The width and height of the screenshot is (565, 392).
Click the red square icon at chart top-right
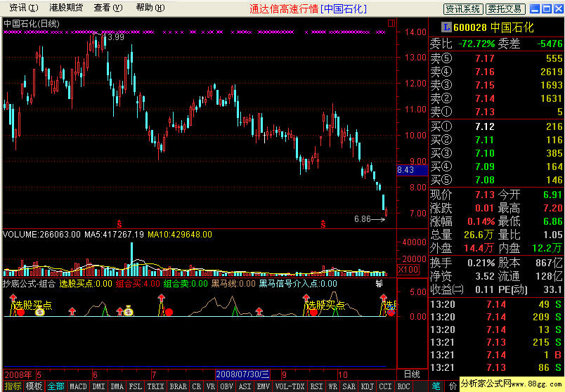[x=391, y=23]
